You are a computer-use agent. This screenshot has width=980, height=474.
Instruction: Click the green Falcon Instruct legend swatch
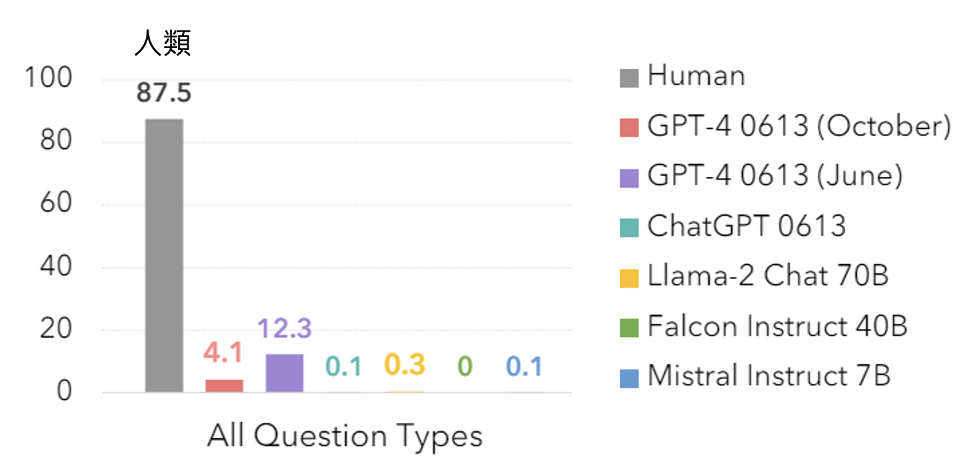tap(629, 328)
